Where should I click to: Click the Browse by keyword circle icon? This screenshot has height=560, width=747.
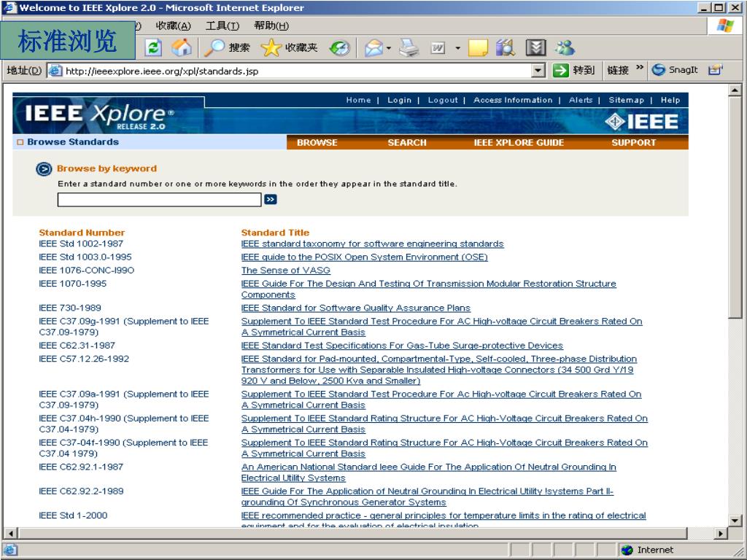44,168
